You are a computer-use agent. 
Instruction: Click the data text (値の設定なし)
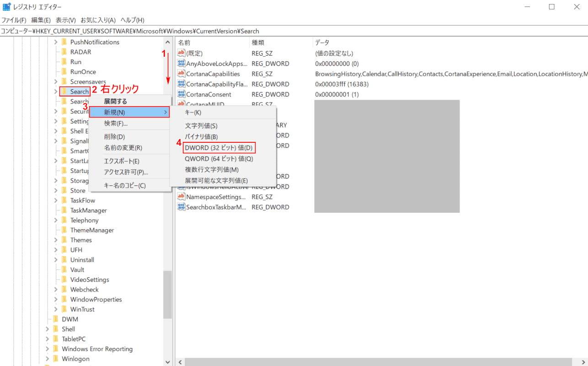pos(334,53)
